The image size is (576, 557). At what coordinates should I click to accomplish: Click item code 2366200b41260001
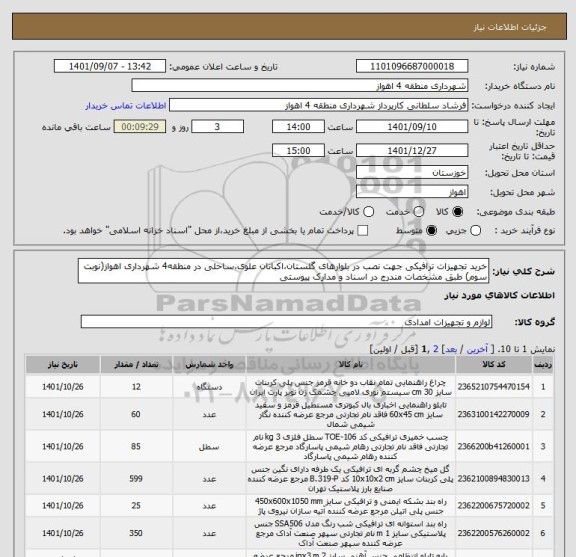click(494, 447)
